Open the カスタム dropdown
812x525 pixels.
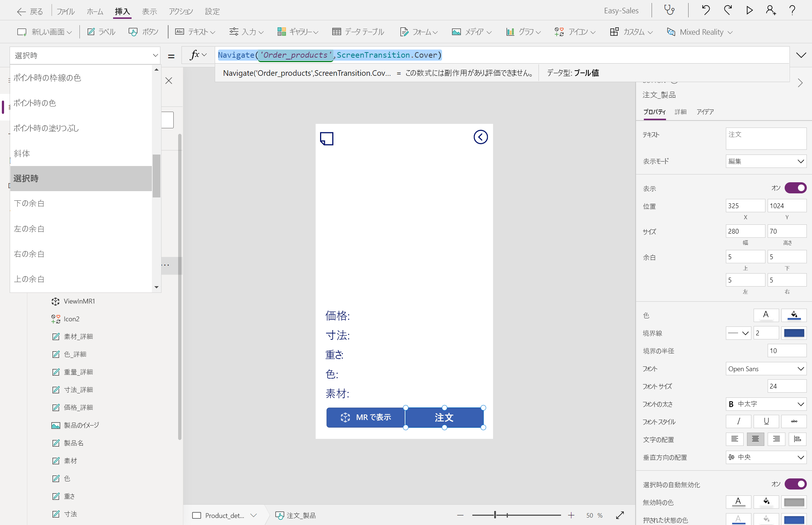631,32
